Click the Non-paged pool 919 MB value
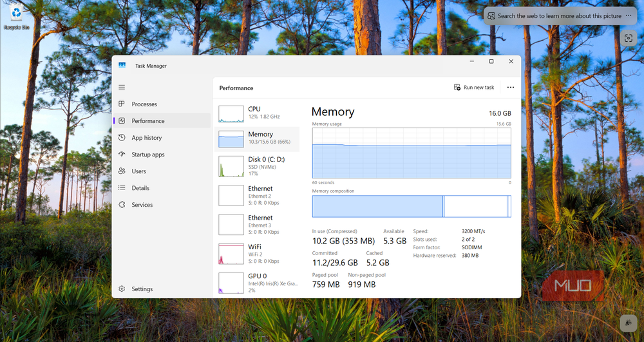This screenshot has height=342, width=644. (x=362, y=285)
